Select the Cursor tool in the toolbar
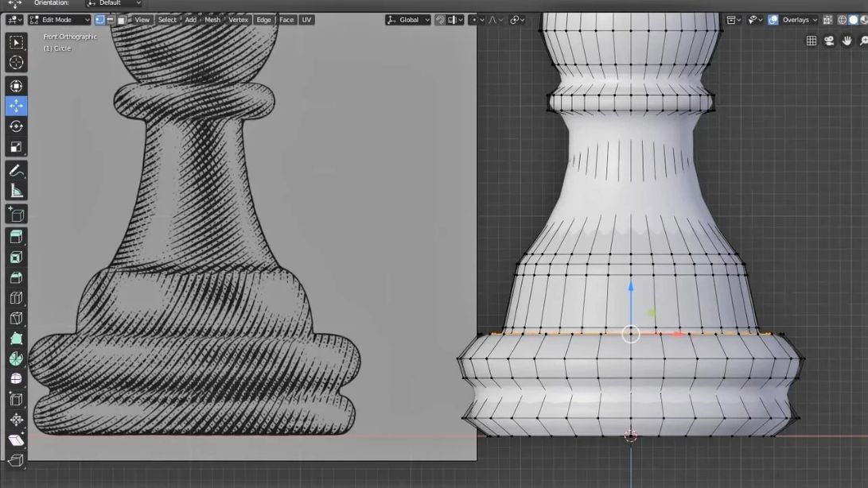868x488 pixels. [x=16, y=63]
